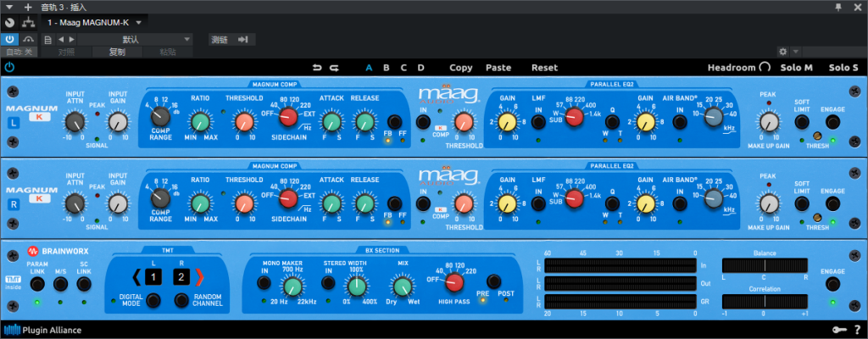Screen dimensions: 868x339
Task: Pin the plugin window
Action: pyautogui.click(x=838, y=7)
